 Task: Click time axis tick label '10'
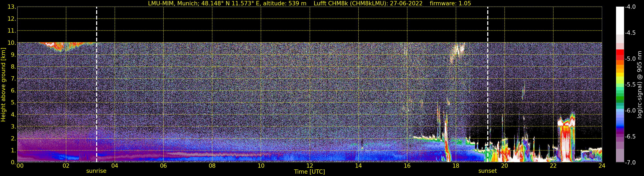(x=261, y=166)
